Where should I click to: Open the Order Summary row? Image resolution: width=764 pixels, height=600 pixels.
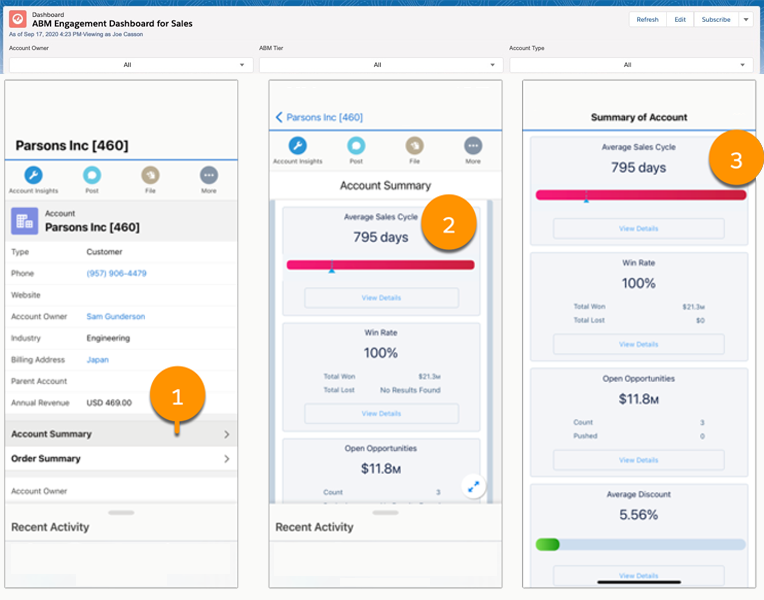[x=120, y=459]
